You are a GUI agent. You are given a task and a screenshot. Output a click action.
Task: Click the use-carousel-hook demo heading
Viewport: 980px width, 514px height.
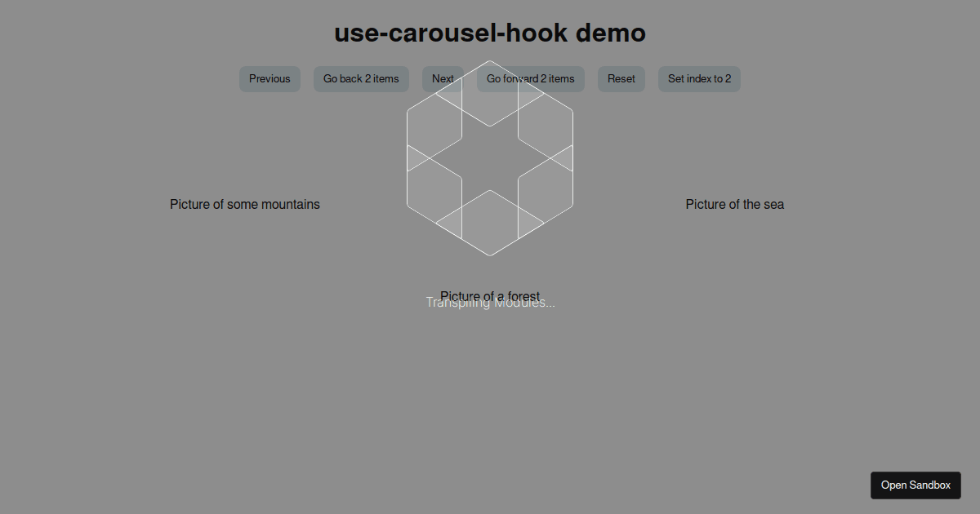489,33
